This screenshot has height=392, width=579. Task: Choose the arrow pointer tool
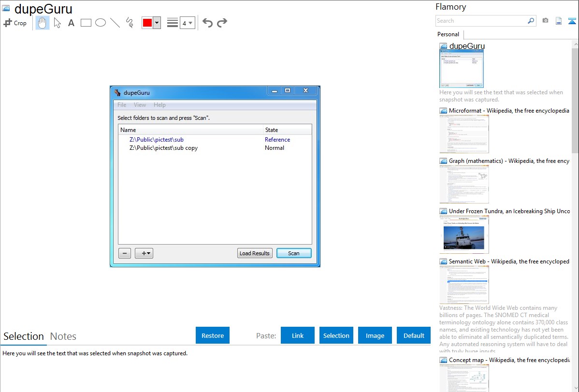pyautogui.click(x=57, y=23)
